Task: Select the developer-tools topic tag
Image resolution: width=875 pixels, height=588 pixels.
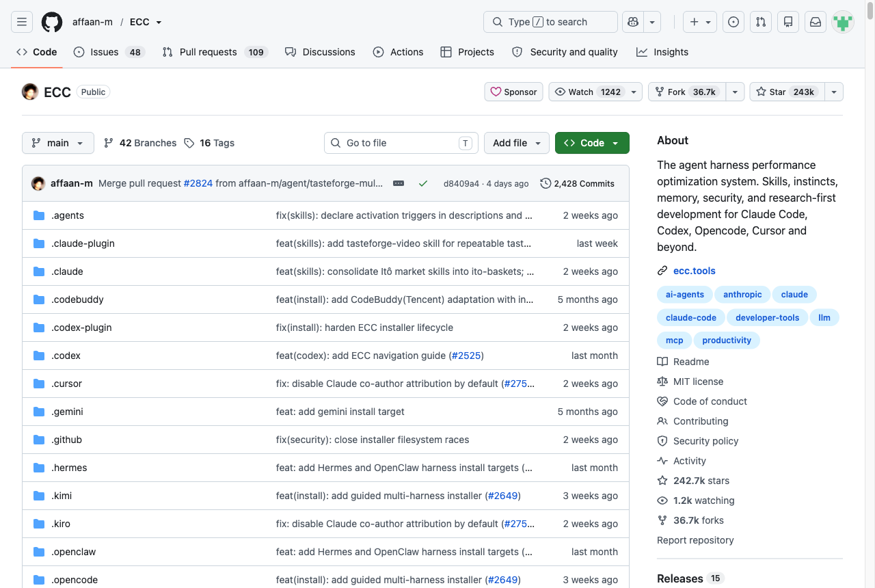Action: click(x=767, y=317)
